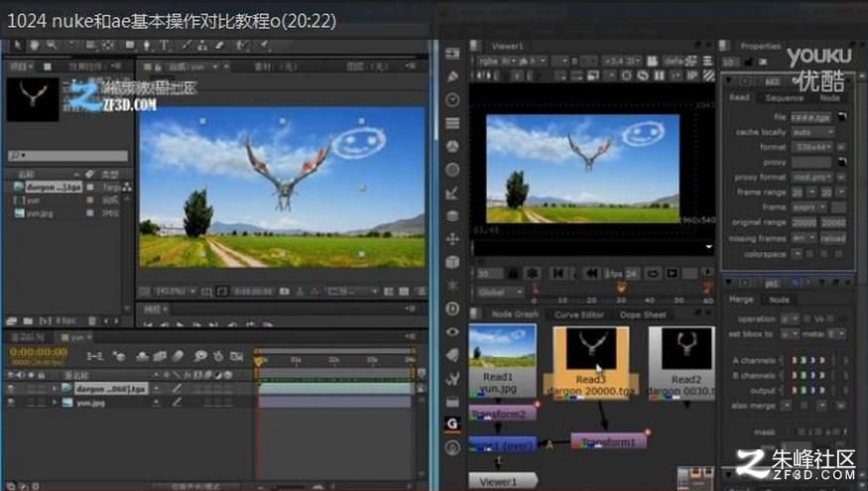Toggle visibility eye of dargon layer in AE timeline
The height and width of the screenshot is (491, 868).
(x=11, y=389)
